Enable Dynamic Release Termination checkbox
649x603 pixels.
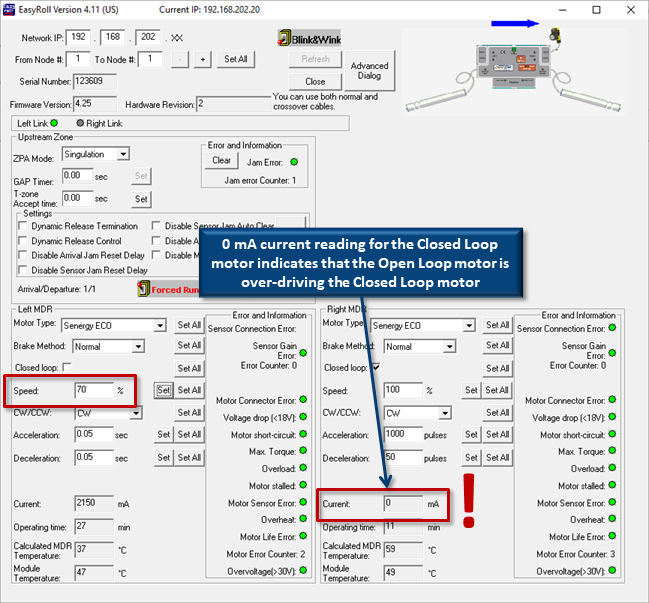coord(23,226)
